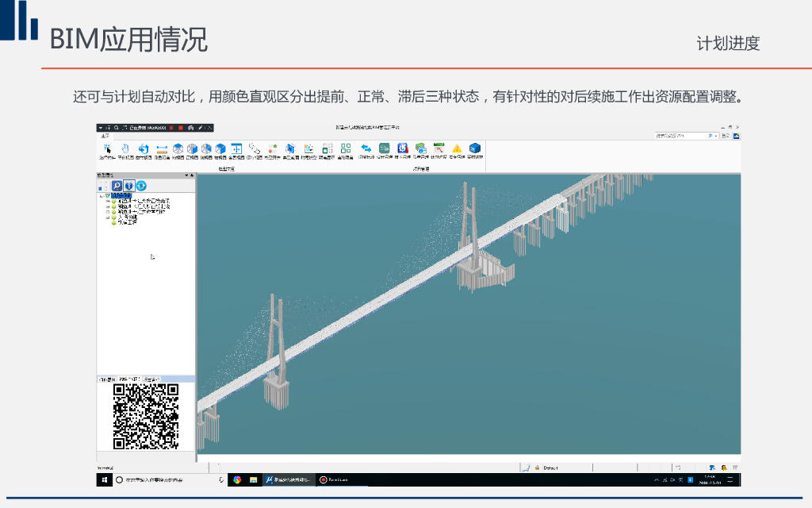Choose the blue rotate view tool

144,148
